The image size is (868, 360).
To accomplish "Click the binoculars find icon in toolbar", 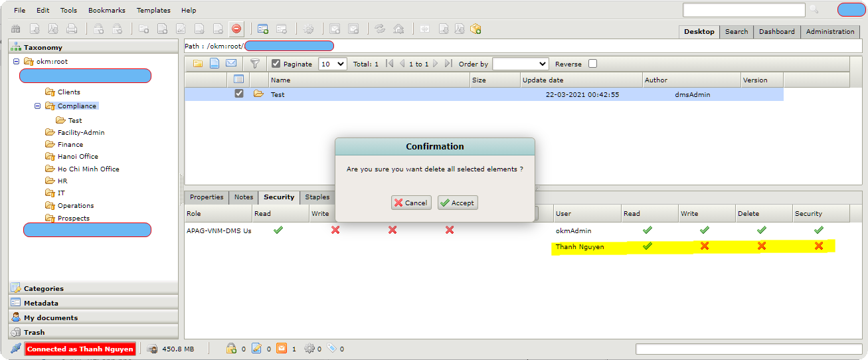I will pyautogui.click(x=15, y=29).
